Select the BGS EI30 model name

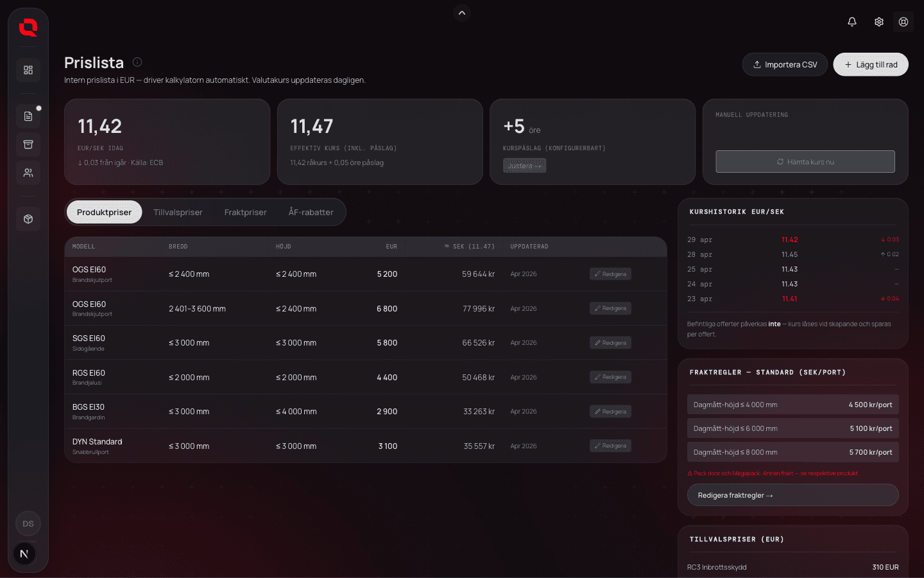pos(89,407)
